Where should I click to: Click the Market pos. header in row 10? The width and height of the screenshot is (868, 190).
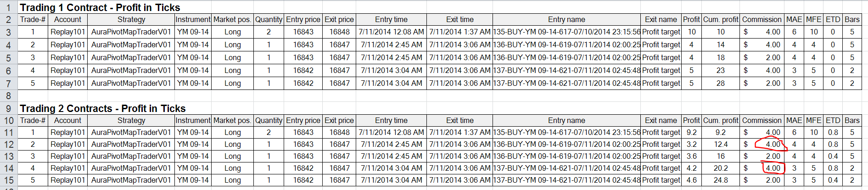point(232,120)
